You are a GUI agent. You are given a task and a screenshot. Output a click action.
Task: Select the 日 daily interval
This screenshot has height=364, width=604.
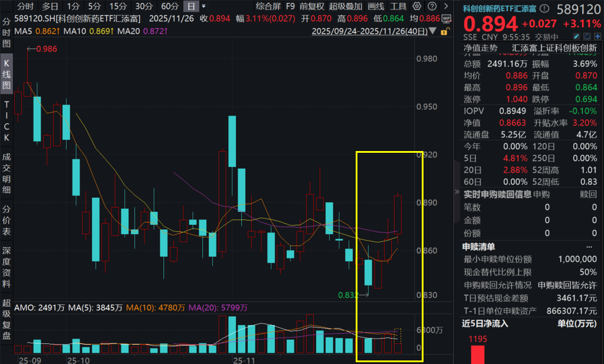click(x=191, y=6)
